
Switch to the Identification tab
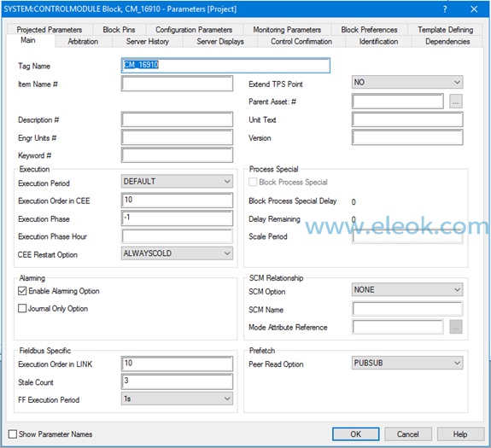(x=378, y=42)
